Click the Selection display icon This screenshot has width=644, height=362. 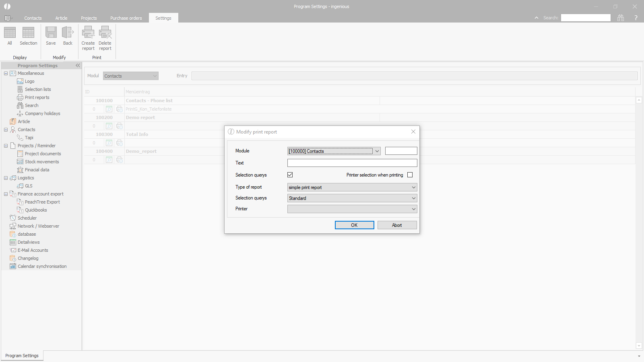(x=28, y=33)
